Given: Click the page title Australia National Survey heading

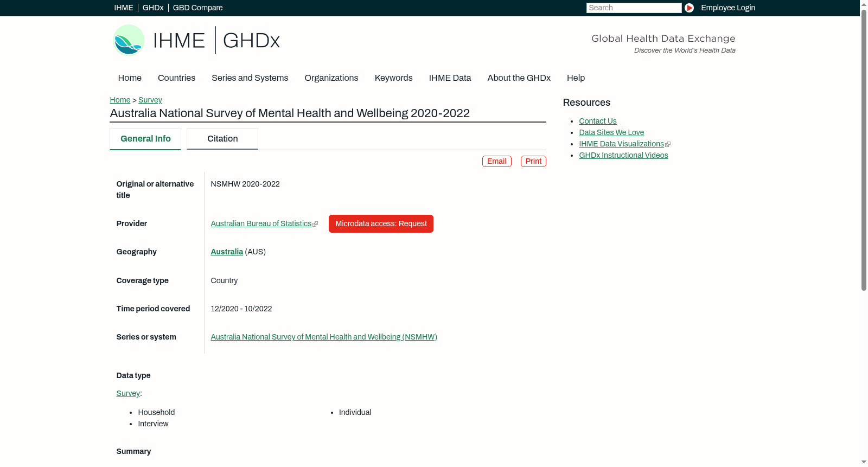Looking at the screenshot, I should point(290,113).
